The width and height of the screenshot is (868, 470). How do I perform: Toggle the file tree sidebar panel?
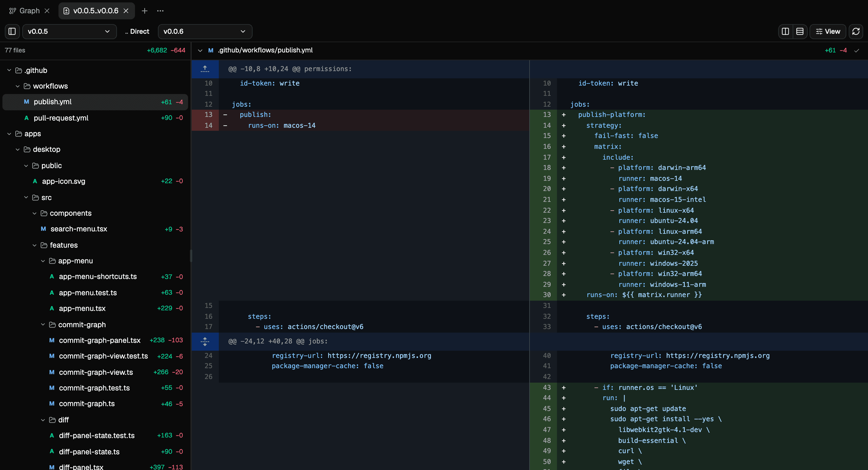coord(12,31)
